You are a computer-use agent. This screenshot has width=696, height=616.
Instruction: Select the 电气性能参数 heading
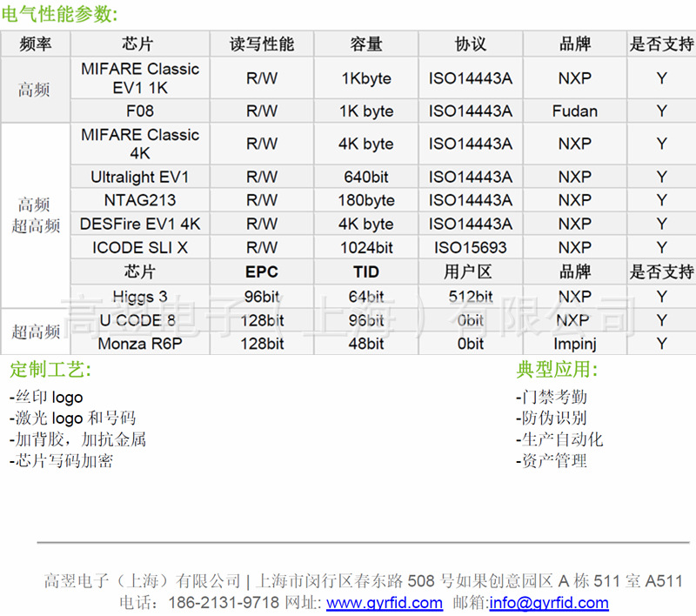point(57,14)
